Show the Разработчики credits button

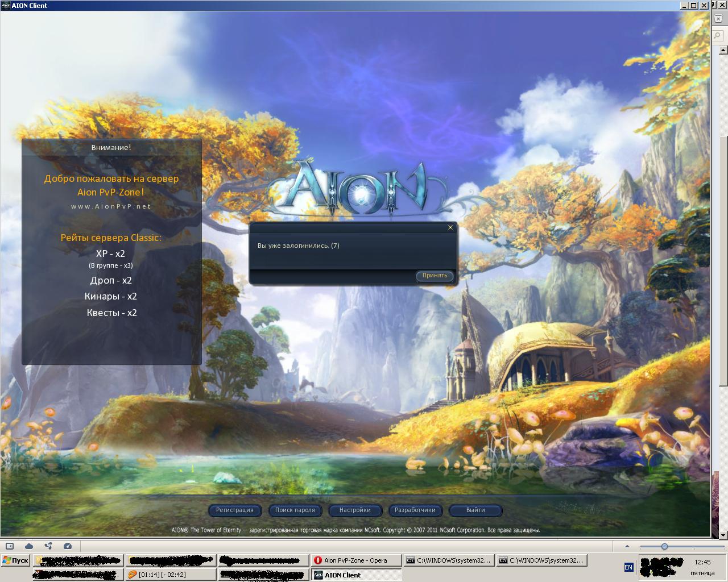coord(415,510)
